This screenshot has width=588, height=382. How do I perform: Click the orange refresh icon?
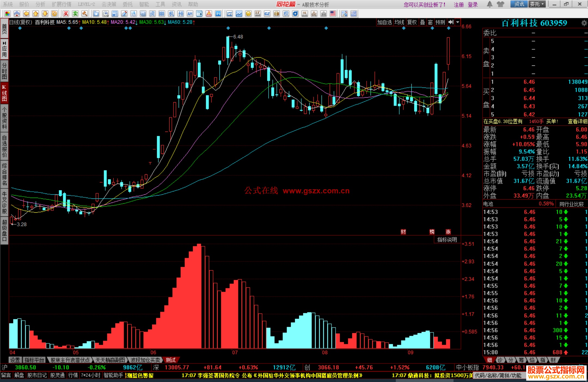54,14
